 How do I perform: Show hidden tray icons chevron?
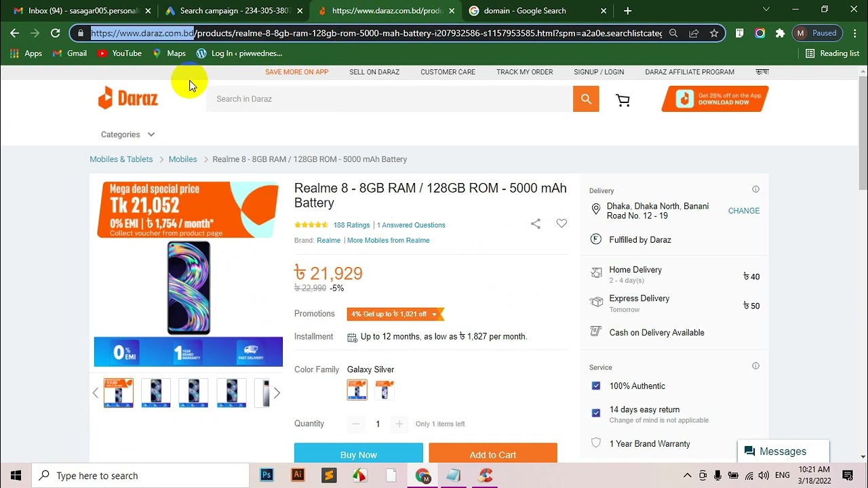[x=687, y=475]
